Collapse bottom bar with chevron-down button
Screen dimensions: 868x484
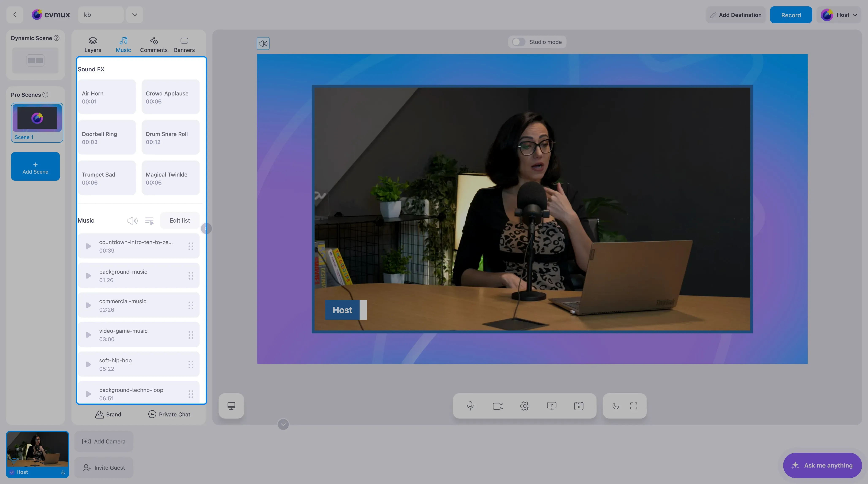[x=283, y=424]
